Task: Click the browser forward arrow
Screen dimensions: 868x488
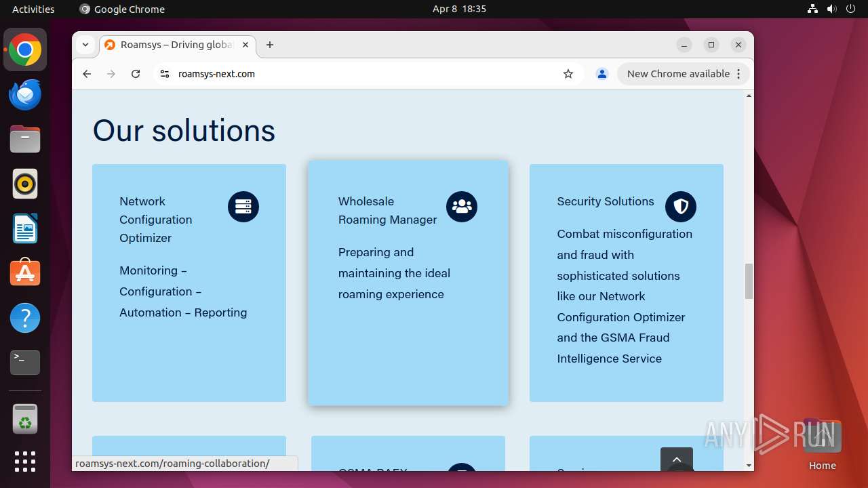Action: (x=111, y=74)
